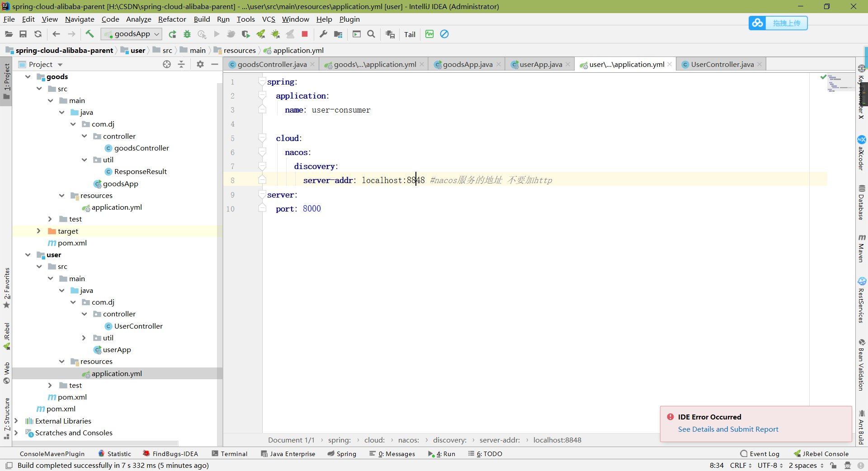Click See Details and Submit Report link
This screenshot has height=471, width=868.
[x=728, y=429]
